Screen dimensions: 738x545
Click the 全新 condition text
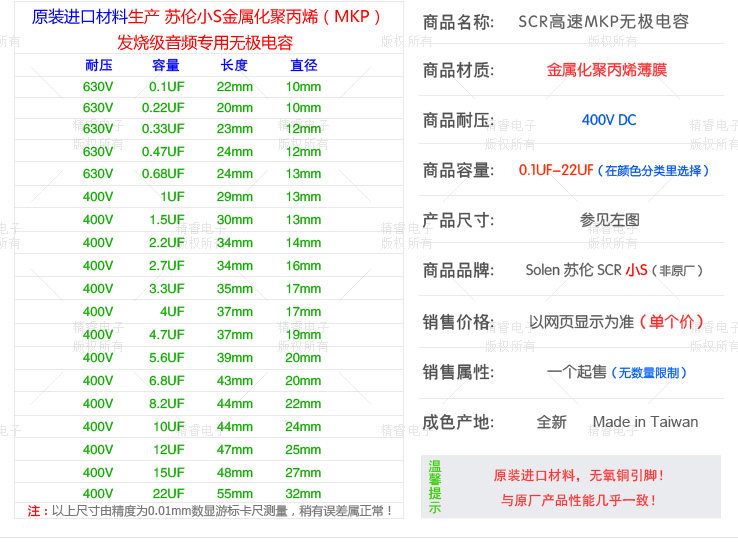[552, 422]
